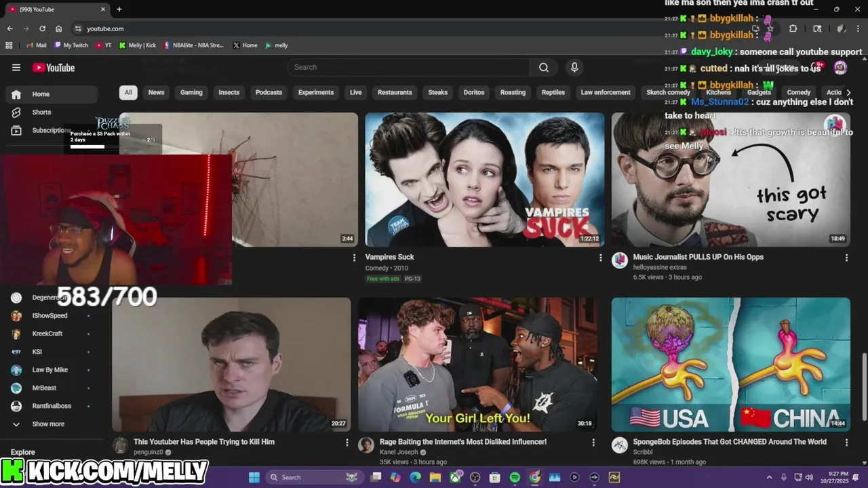
Task: Open the Melly | Kick bookmark
Action: point(137,45)
